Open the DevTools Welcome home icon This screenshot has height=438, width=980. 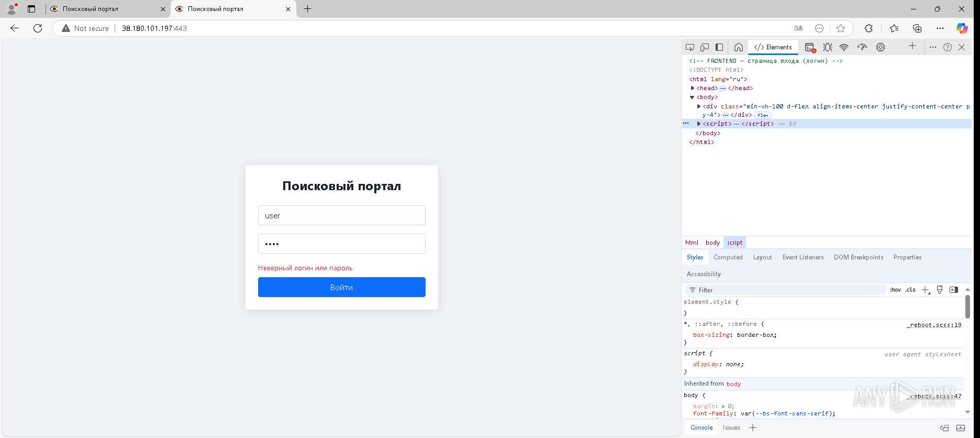tap(739, 47)
